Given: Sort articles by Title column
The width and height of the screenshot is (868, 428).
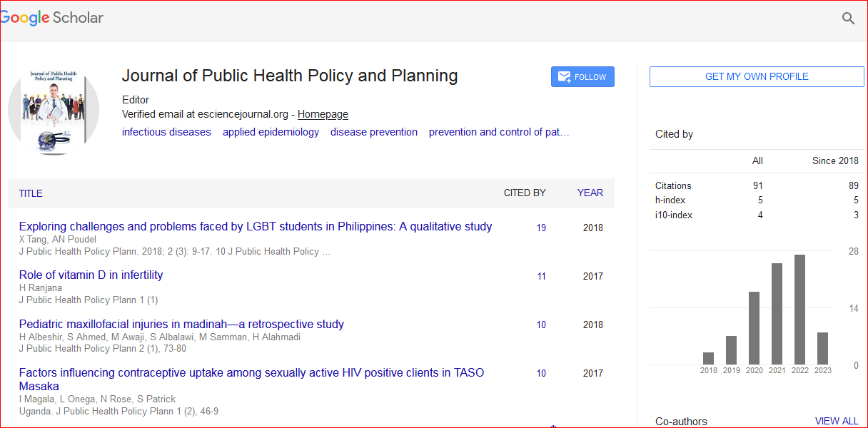Looking at the screenshot, I should pyautogui.click(x=31, y=193).
